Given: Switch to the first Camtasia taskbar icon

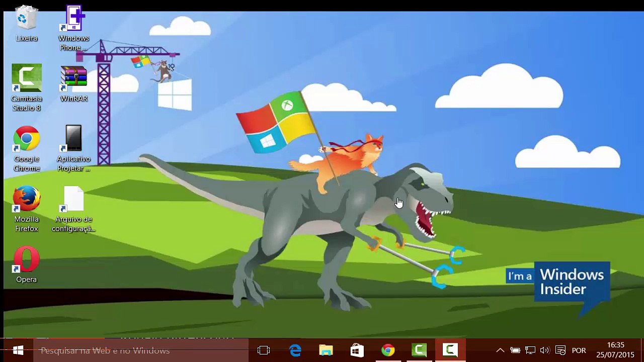Looking at the screenshot, I should click(419, 350).
